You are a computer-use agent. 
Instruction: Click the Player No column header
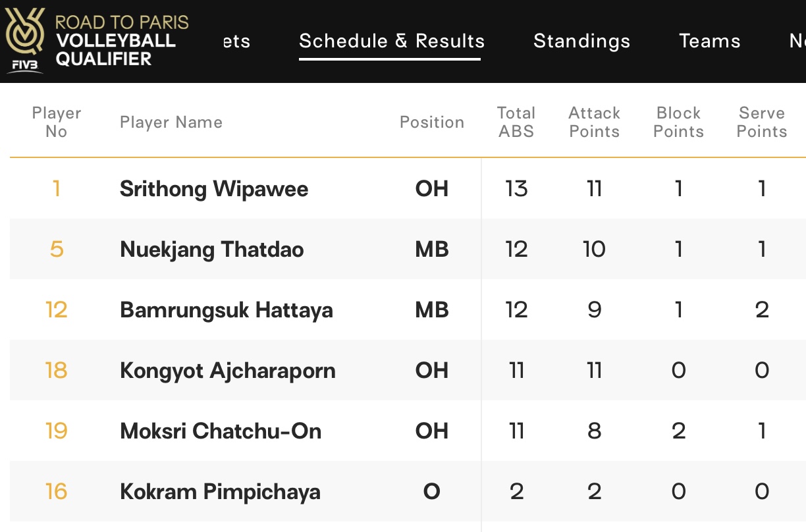tap(57, 122)
